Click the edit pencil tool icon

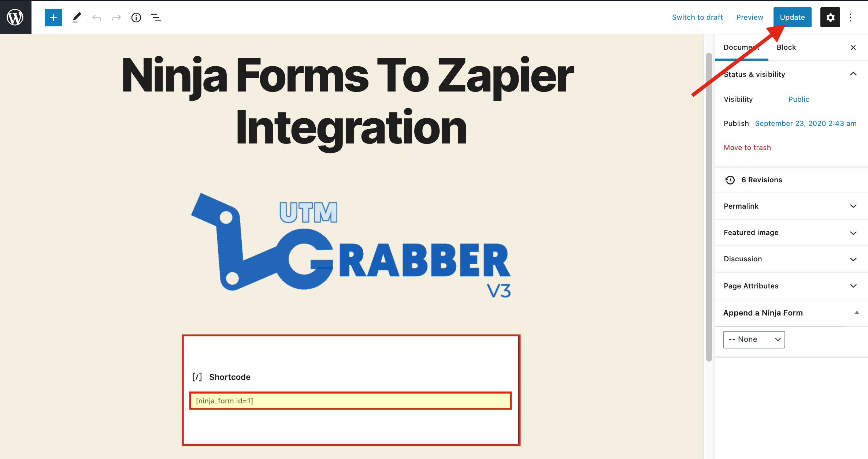coord(76,16)
